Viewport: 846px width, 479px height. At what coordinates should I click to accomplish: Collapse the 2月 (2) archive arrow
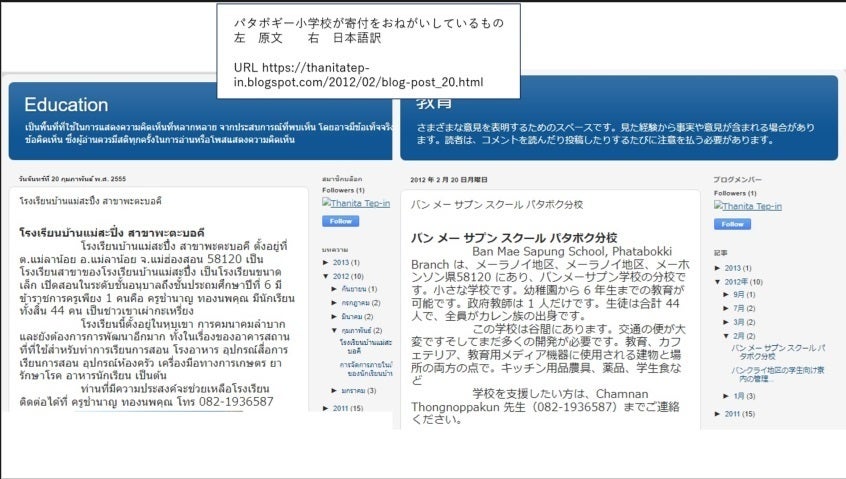[726, 337]
